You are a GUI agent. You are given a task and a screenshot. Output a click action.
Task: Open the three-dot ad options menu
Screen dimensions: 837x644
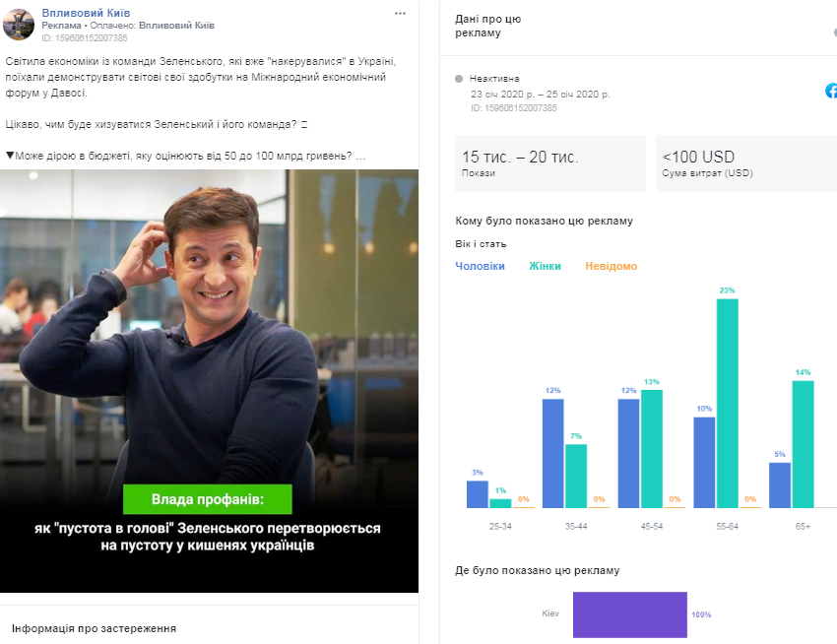tap(399, 13)
